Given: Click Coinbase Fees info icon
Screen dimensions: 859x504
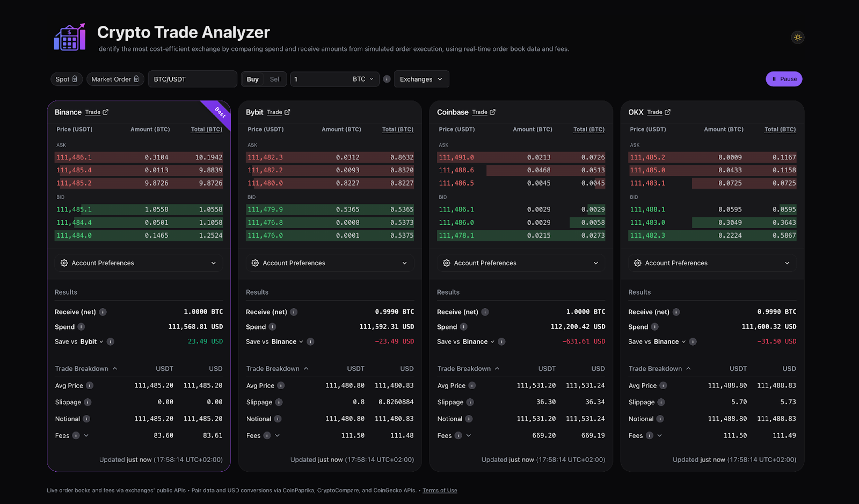Looking at the screenshot, I should [458, 435].
